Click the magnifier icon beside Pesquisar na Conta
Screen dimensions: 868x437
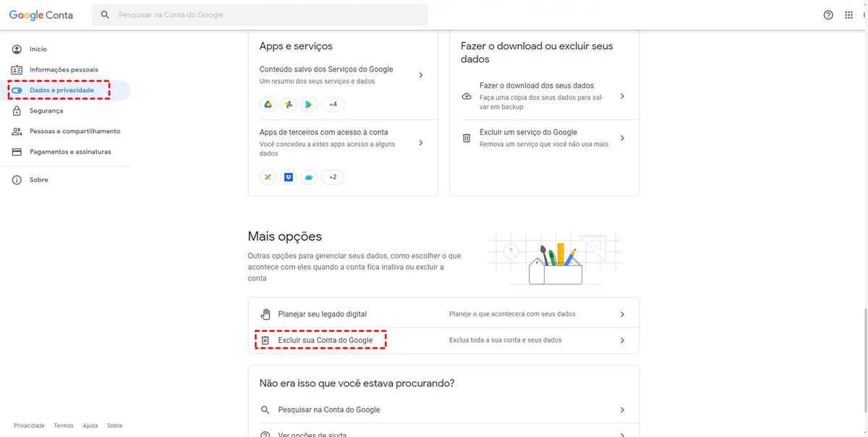pos(265,410)
